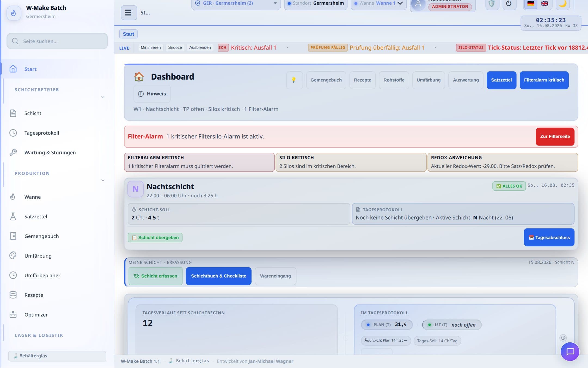
Task: Switch language to German flag
Action: pos(531,4)
